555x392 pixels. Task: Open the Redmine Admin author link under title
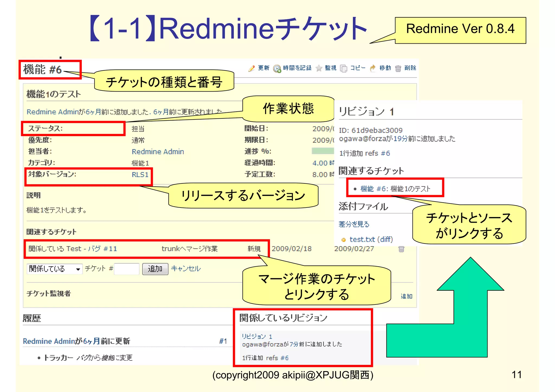click(x=52, y=112)
